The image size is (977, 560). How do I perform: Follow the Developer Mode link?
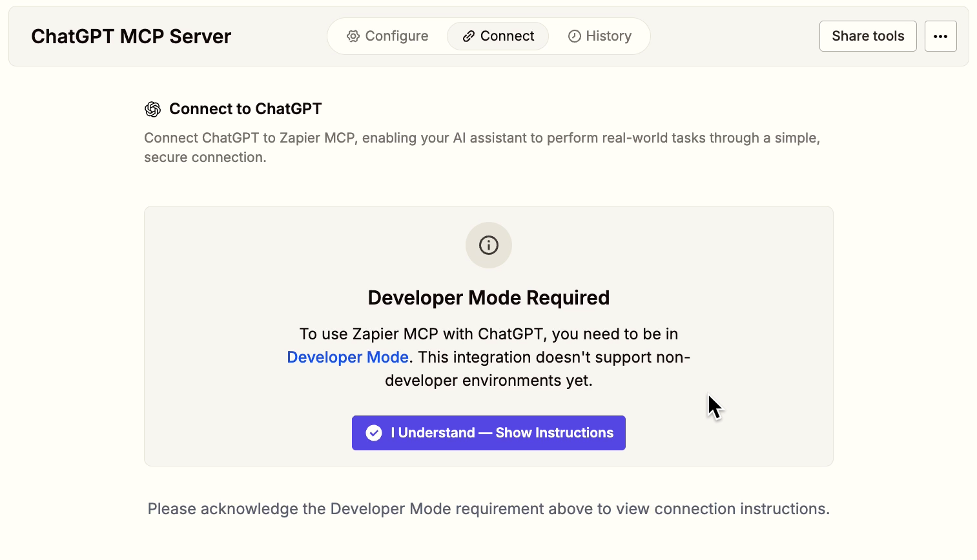tap(347, 357)
